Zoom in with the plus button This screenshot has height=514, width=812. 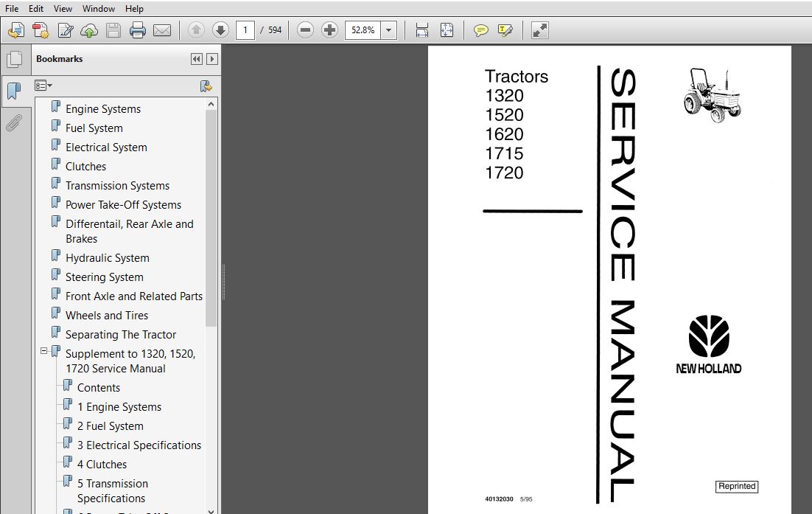[x=330, y=30]
